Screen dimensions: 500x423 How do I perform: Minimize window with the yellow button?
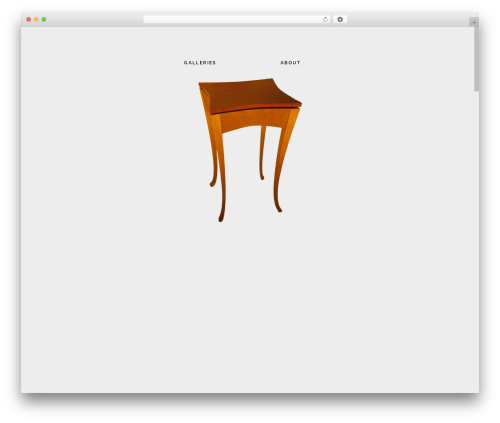point(36,20)
